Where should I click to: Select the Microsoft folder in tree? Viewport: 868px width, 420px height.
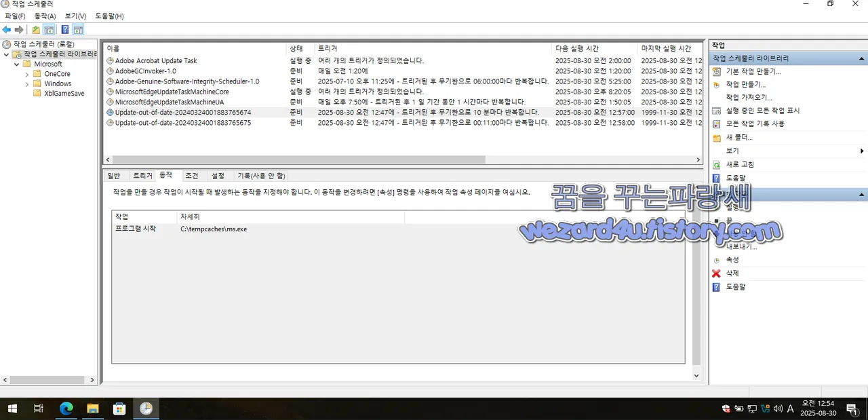[x=48, y=64]
